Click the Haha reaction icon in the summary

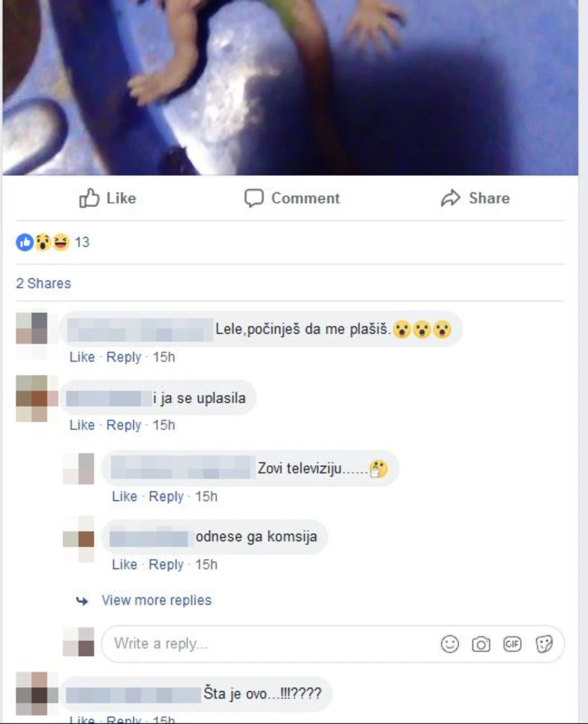60,242
